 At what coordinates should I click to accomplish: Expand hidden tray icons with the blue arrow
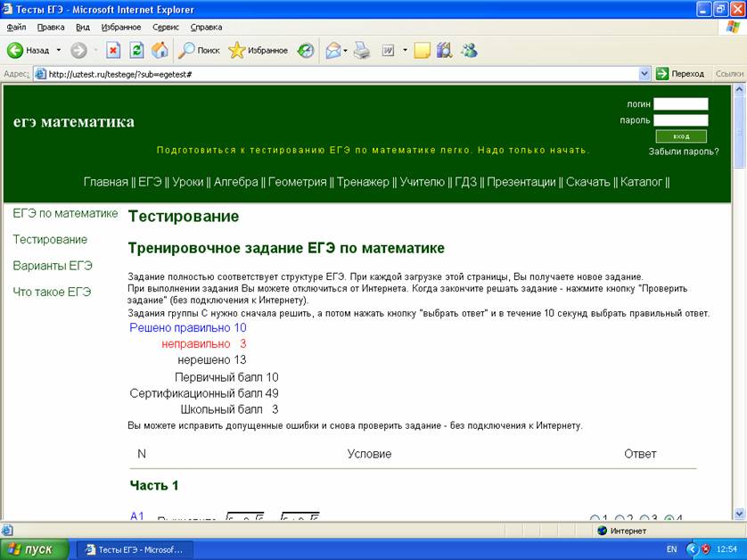coord(693,549)
